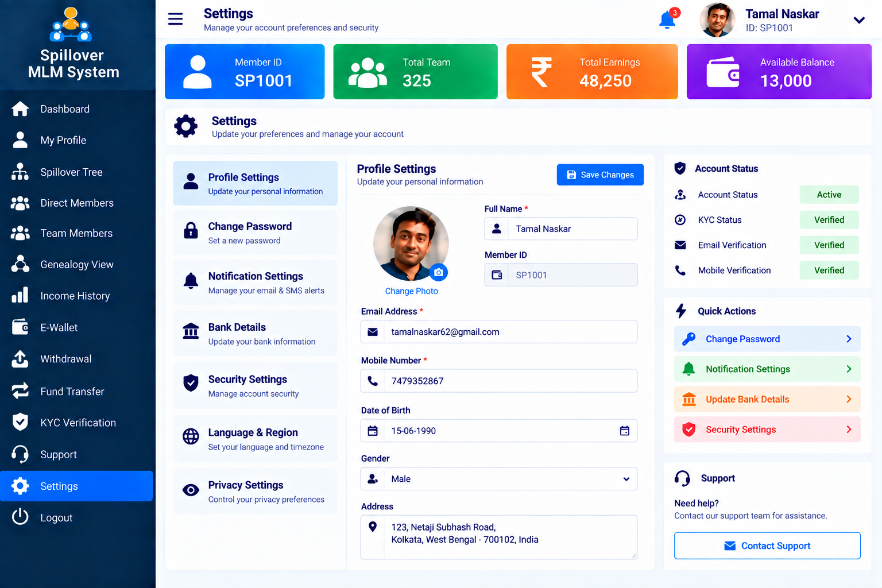
Task: Click the wallet icon on Available Balance card
Action: (x=723, y=72)
